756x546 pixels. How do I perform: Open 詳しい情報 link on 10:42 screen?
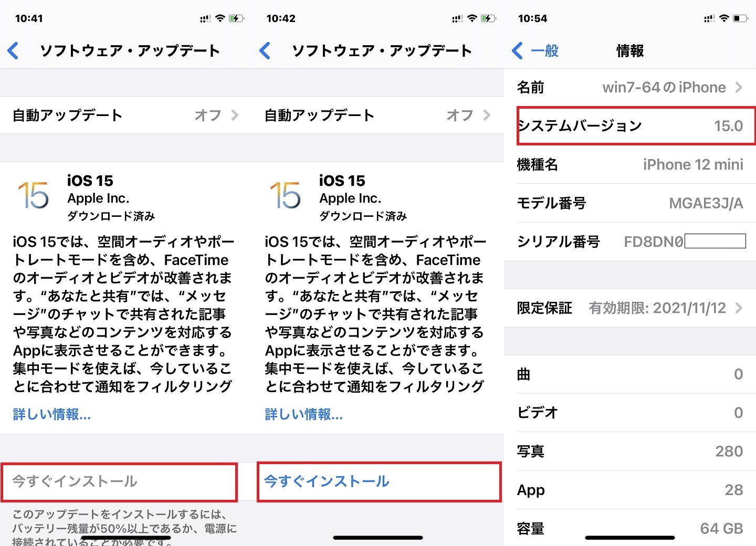click(303, 414)
